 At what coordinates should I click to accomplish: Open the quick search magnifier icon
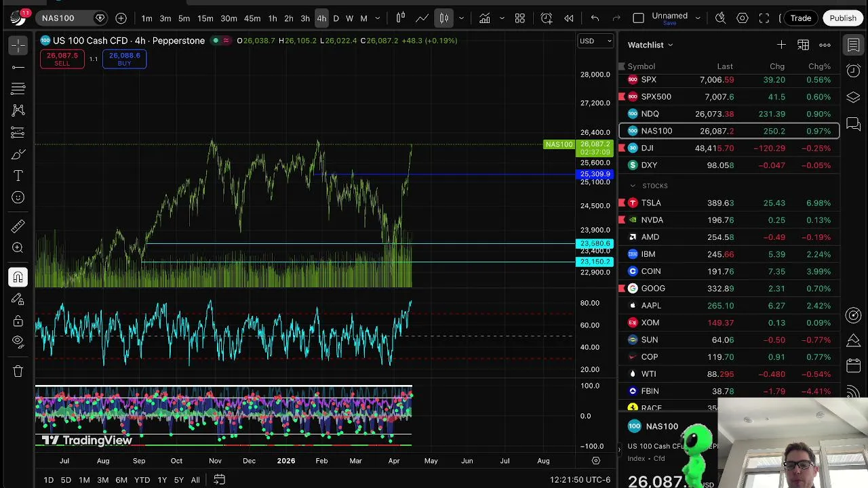click(721, 18)
